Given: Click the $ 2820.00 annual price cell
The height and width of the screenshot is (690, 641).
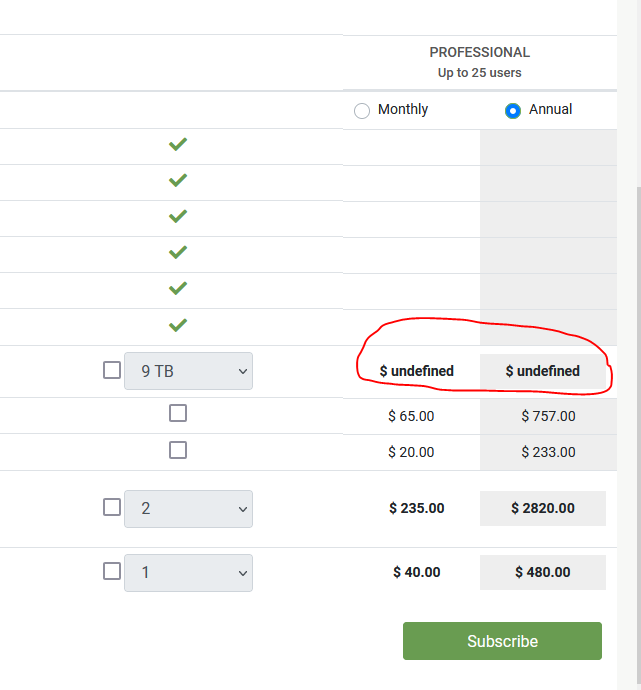Looking at the screenshot, I should point(543,508).
